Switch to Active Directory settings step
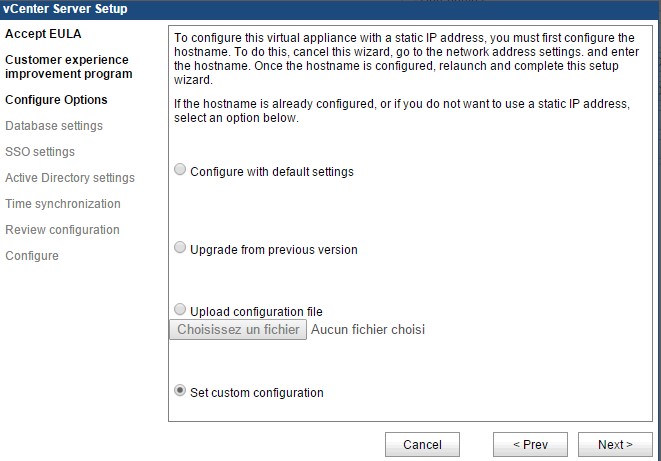The width and height of the screenshot is (661, 461). [70, 178]
